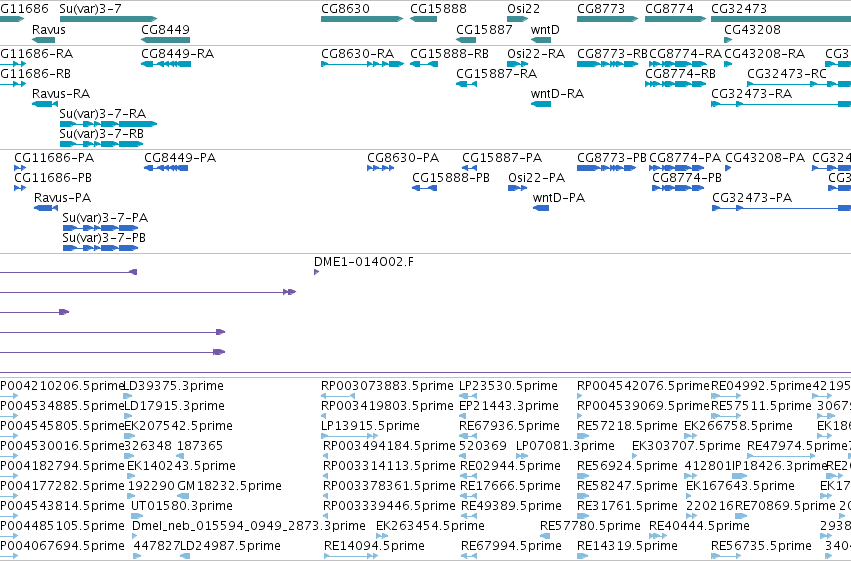
Task: Select the wntD gene label
Action: pyautogui.click(x=545, y=30)
